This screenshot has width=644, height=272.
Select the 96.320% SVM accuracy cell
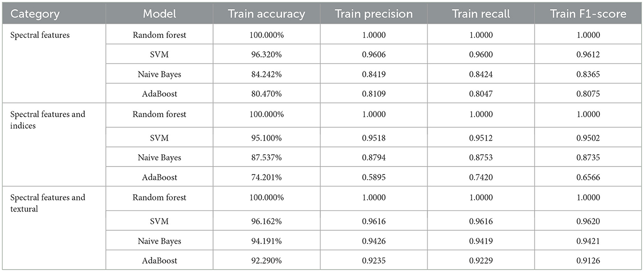click(x=266, y=54)
